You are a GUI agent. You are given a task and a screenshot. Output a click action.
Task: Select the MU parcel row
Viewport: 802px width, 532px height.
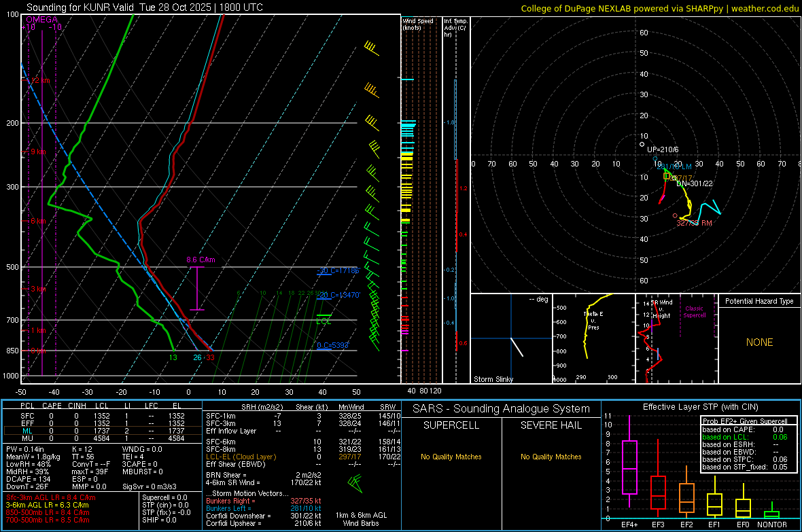click(103, 438)
